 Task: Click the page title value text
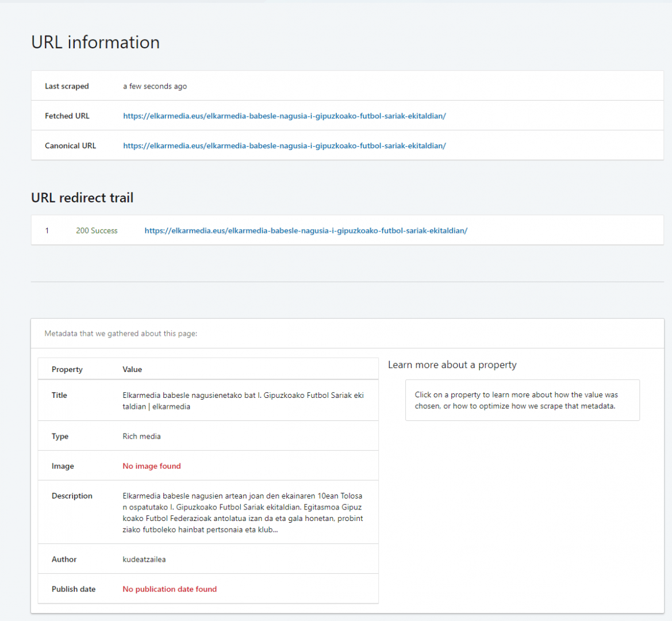coord(243,401)
